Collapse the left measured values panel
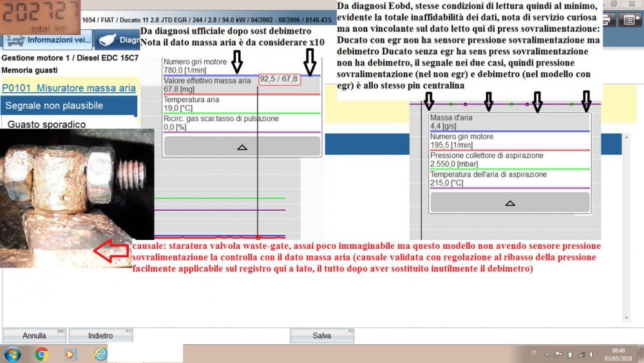Viewport: 644px width, 363px height. (x=242, y=147)
